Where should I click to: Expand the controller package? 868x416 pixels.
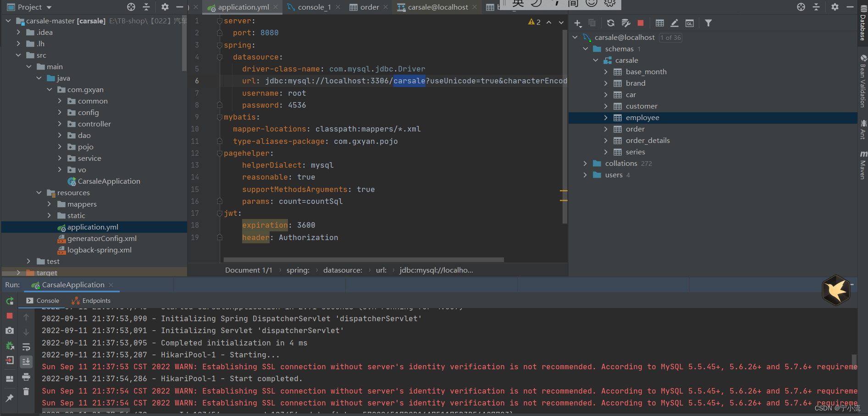60,124
